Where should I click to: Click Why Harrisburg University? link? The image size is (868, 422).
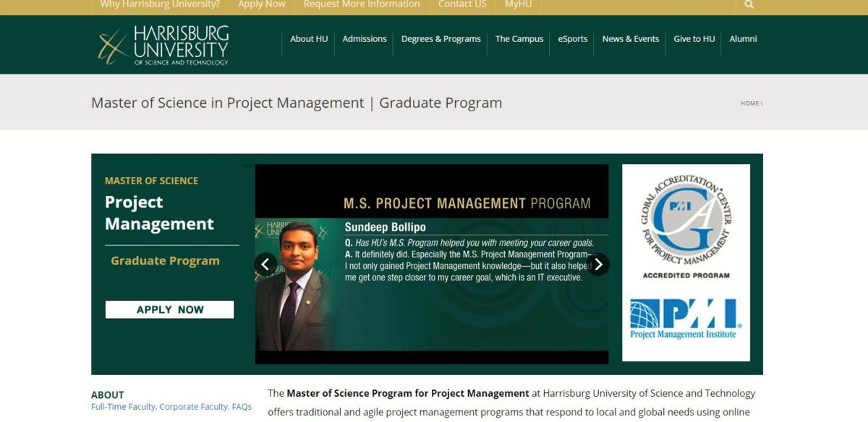(160, 5)
